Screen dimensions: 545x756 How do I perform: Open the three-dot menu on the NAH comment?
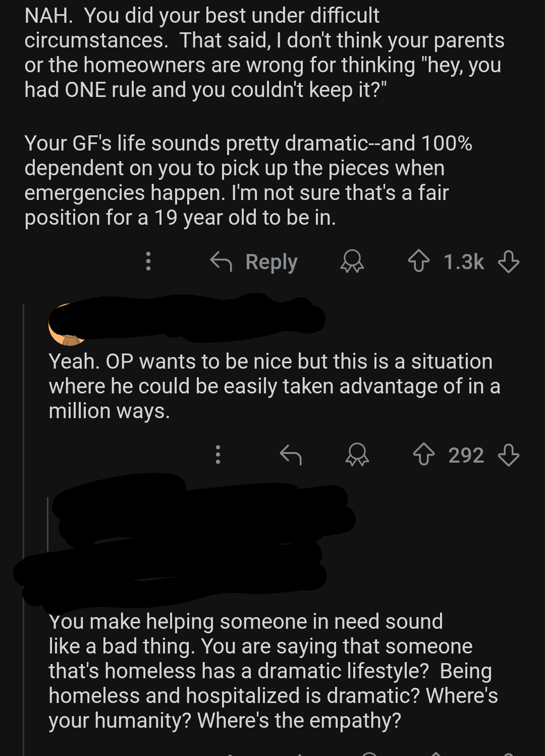pos(148,261)
